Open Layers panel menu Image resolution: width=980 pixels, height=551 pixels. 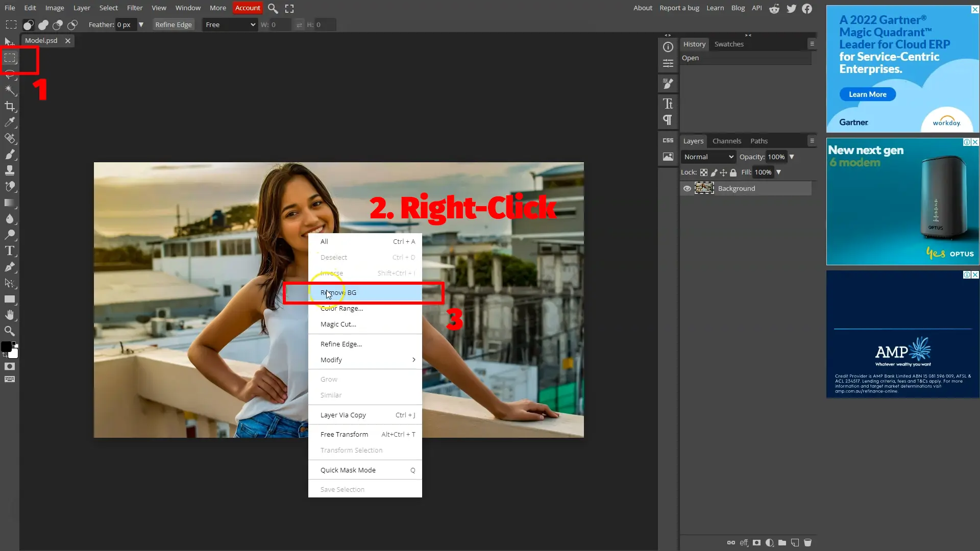pos(812,141)
